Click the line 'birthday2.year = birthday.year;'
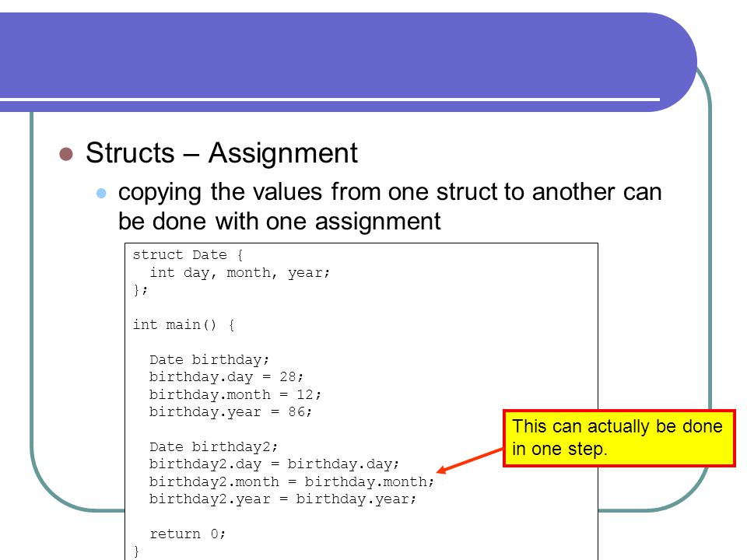This screenshot has height=560, width=747. pos(283,499)
